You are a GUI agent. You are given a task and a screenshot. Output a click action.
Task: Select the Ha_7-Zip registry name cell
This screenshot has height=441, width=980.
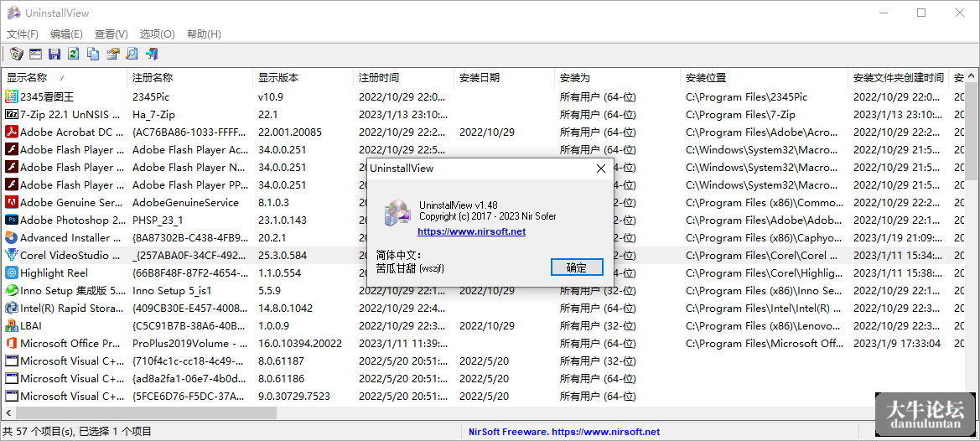click(153, 114)
